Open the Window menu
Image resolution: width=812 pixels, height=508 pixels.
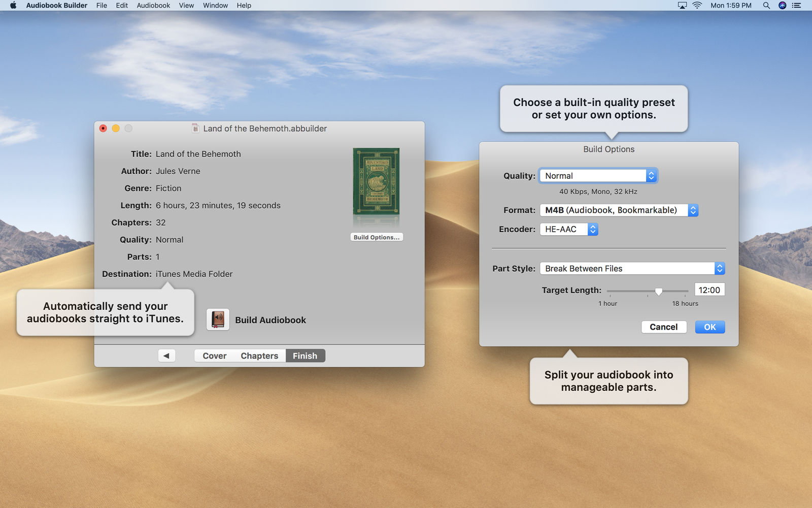point(215,5)
